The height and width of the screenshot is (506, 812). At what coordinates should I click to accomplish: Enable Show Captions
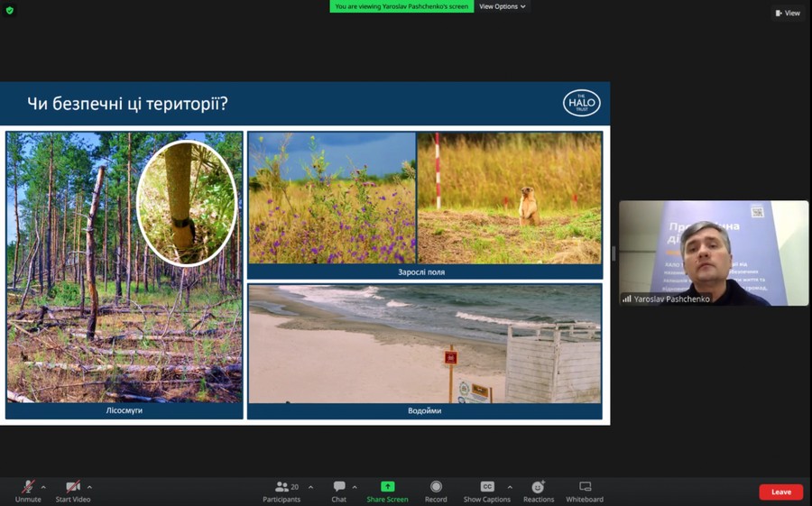[x=487, y=491]
